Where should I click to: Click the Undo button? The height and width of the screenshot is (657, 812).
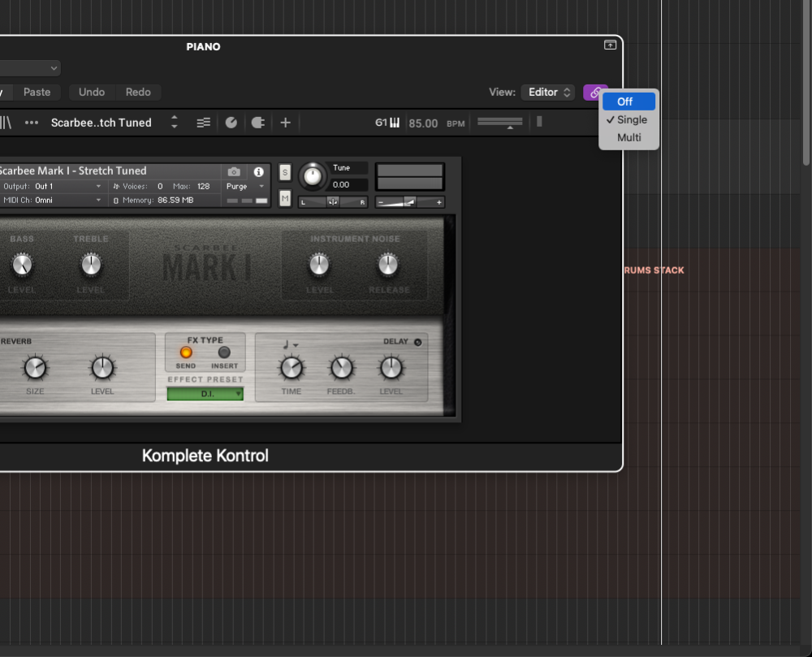(x=92, y=92)
